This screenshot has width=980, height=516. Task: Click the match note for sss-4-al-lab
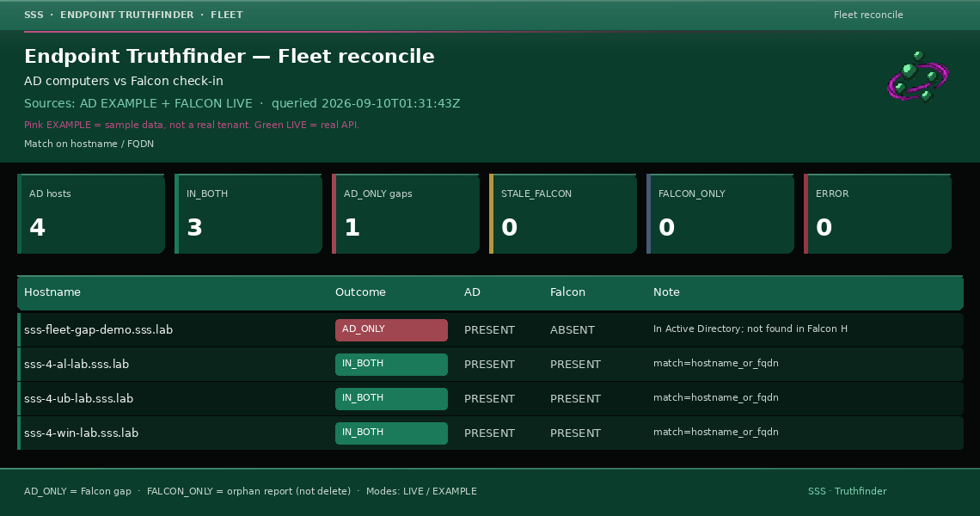pyautogui.click(x=715, y=363)
